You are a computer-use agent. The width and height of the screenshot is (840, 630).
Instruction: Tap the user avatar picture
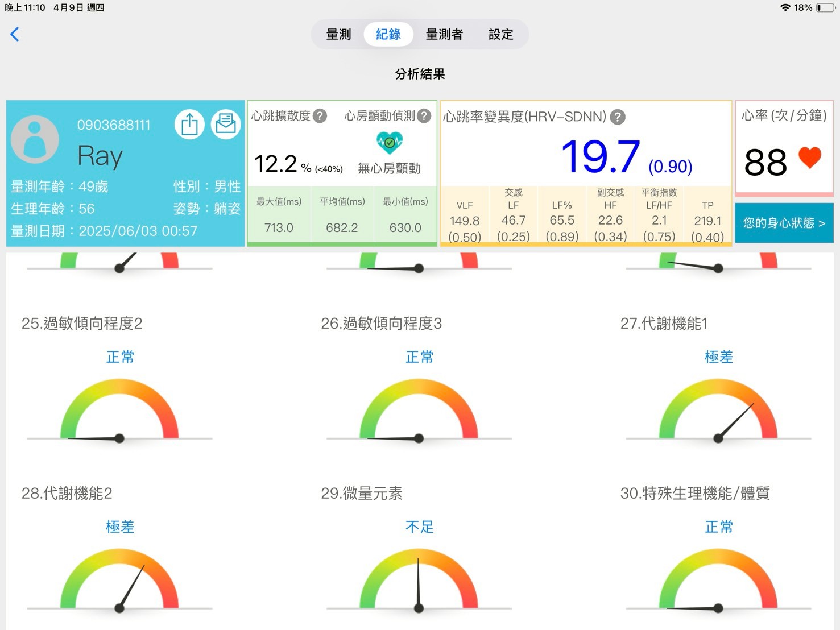[x=35, y=139]
